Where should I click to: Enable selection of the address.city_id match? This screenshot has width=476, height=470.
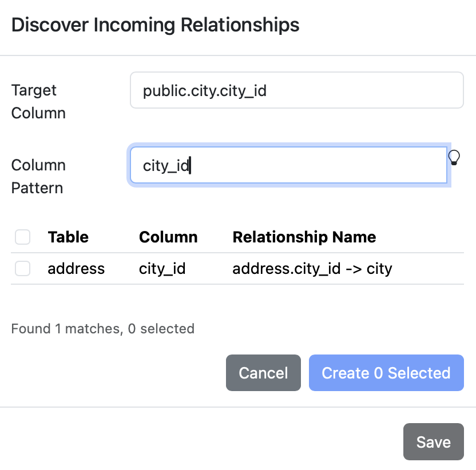point(22,268)
